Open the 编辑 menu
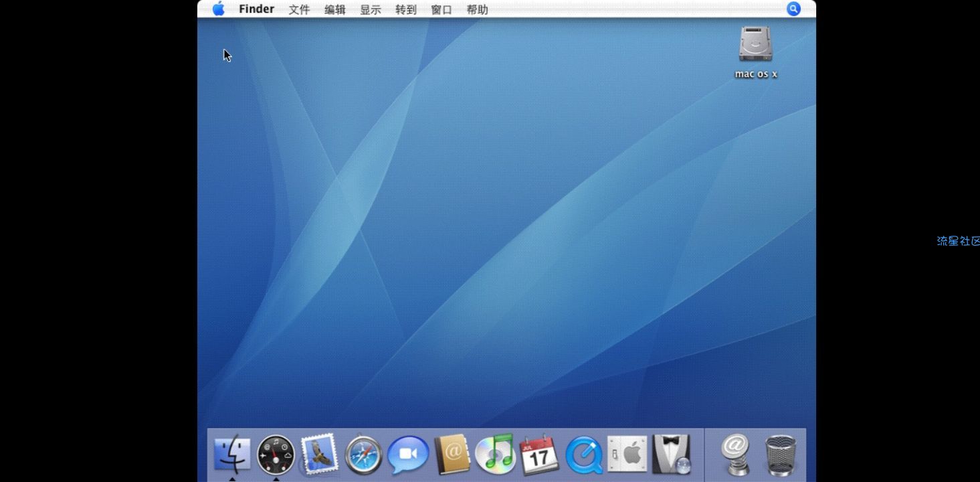 point(335,9)
